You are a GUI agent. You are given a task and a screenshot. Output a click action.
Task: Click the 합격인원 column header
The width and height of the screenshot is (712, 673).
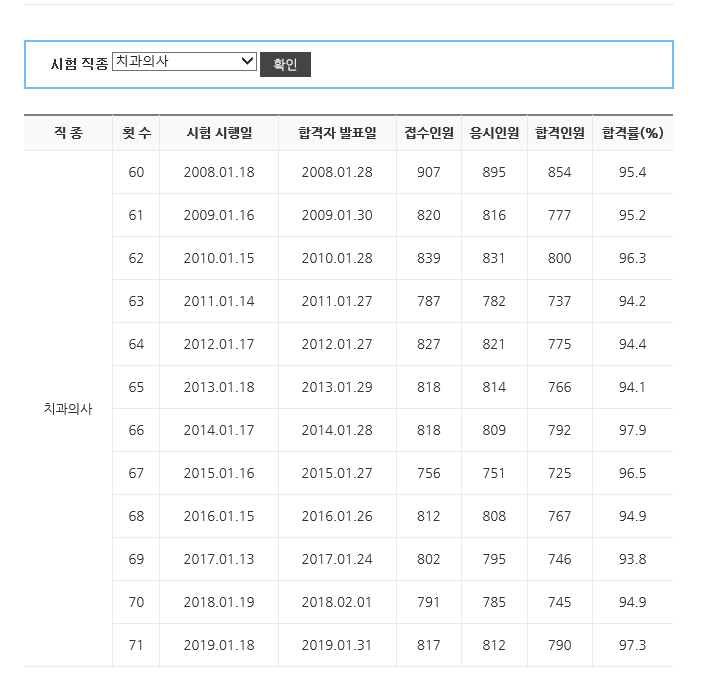[559, 133]
